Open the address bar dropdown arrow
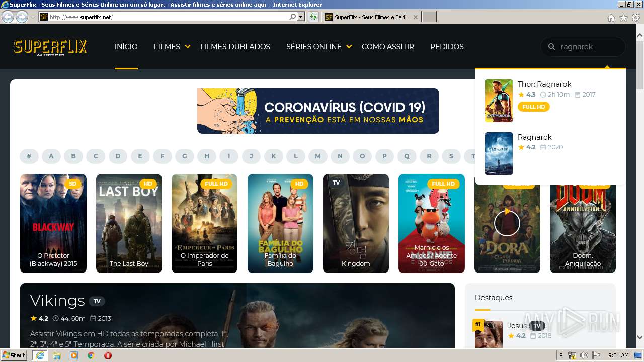 point(301,17)
